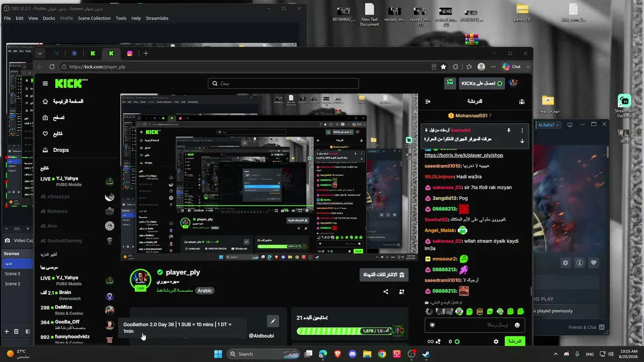Add a new scene in the OBS Scenes panel
644x362 pixels.
point(7,331)
